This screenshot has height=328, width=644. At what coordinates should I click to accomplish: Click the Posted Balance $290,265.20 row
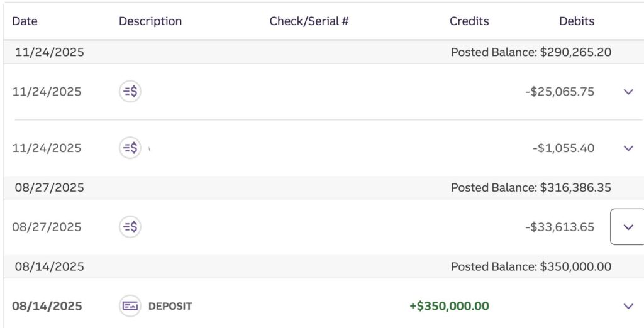click(x=531, y=52)
